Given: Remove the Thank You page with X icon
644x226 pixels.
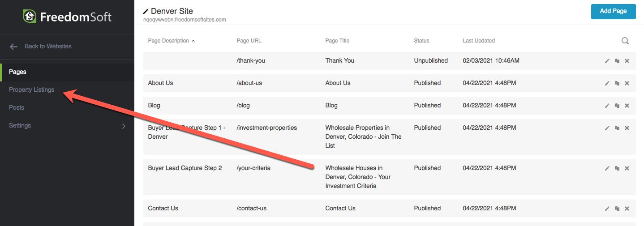Looking at the screenshot, I should pos(627,61).
